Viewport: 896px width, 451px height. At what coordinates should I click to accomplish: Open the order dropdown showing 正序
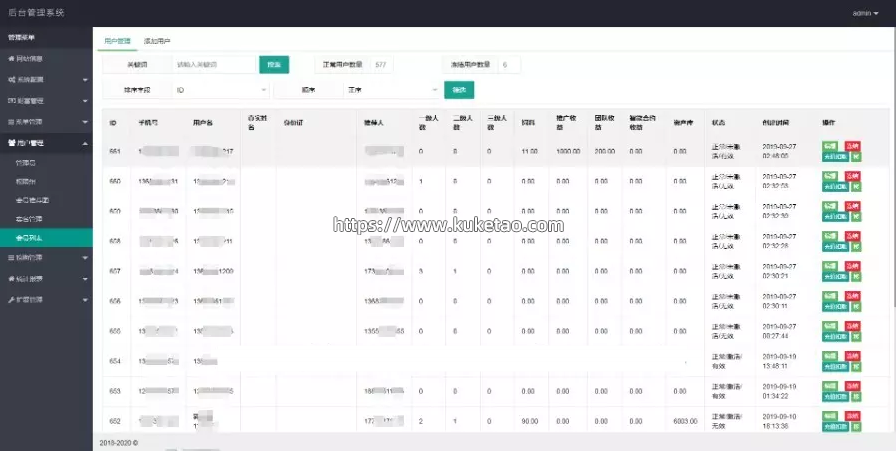391,90
